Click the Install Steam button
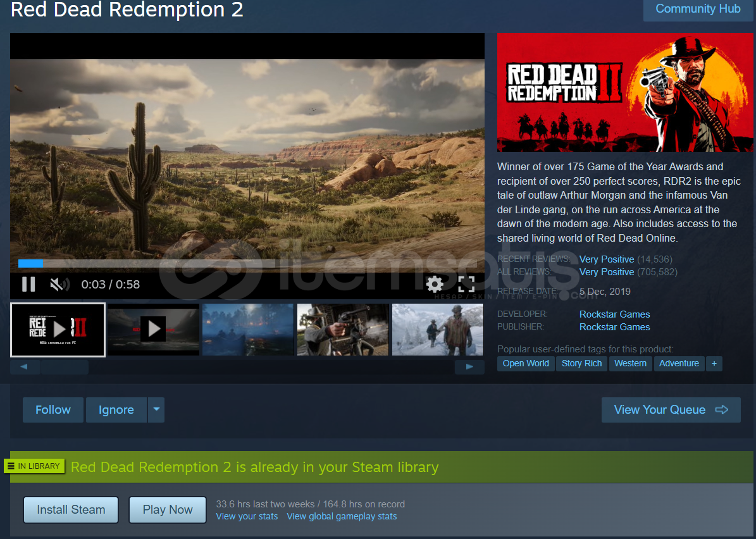 pyautogui.click(x=71, y=510)
